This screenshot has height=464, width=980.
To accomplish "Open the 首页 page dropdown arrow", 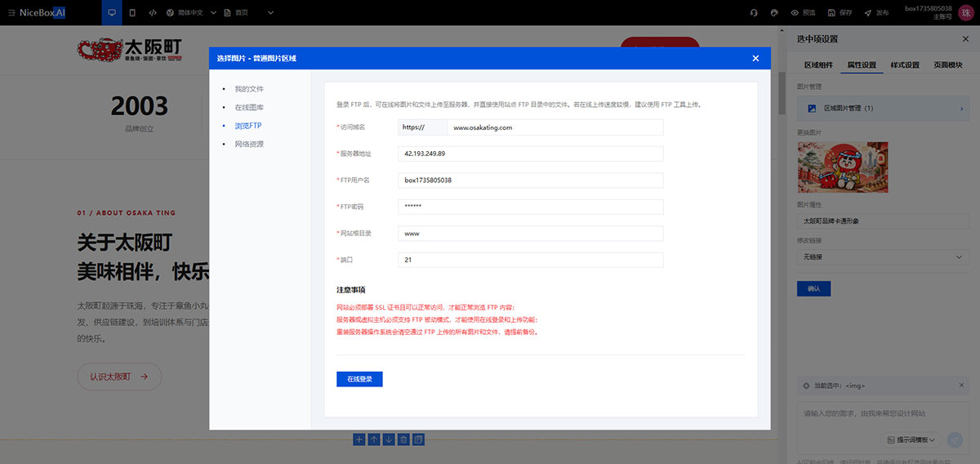I will click(270, 13).
